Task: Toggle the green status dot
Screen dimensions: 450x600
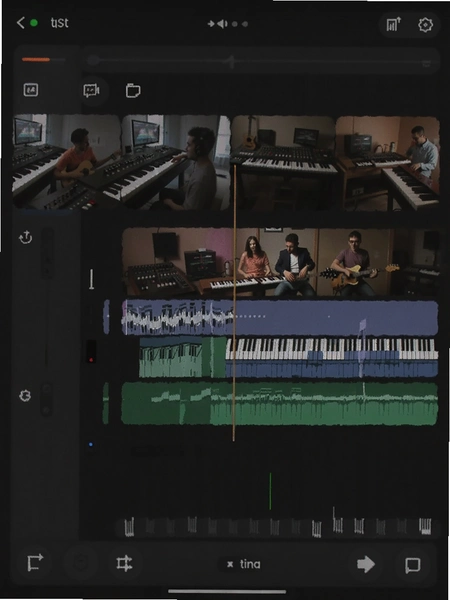Action: (x=34, y=23)
